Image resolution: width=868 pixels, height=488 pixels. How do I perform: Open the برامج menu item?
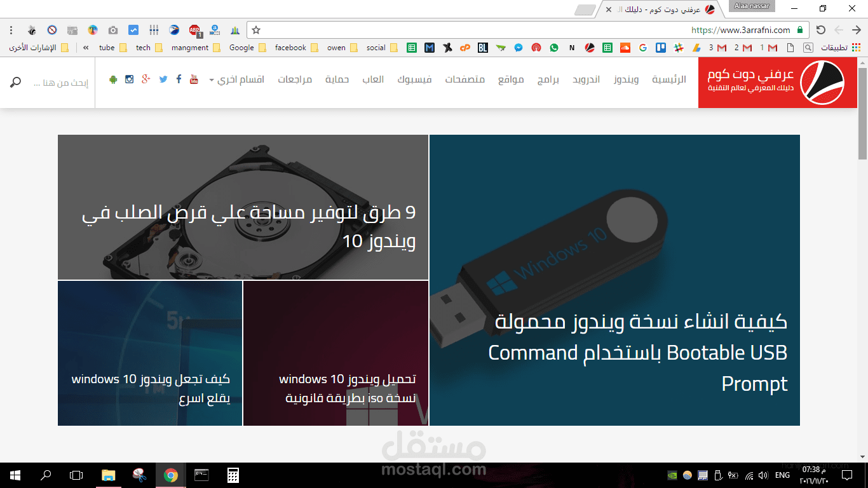[548, 79]
